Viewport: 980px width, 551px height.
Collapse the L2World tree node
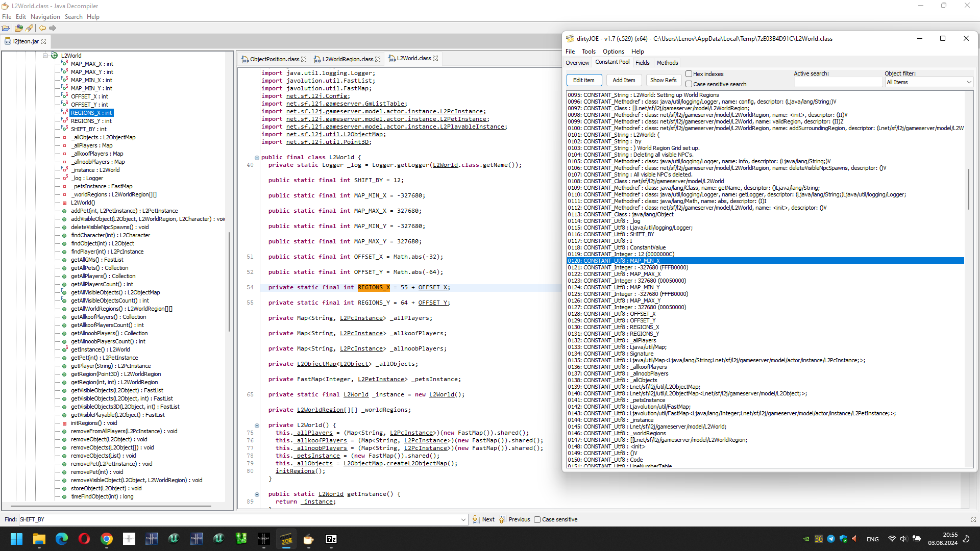click(x=45, y=56)
